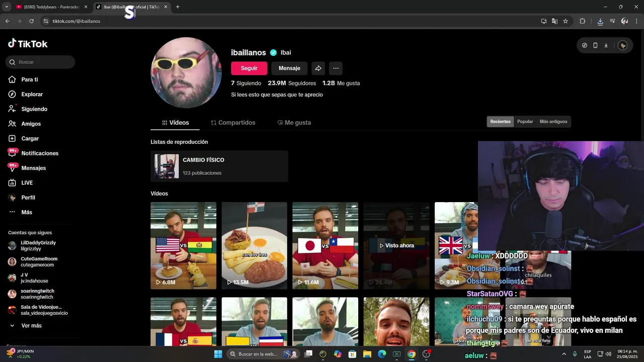
Task: Click the translate page icon
Action: click(554, 21)
